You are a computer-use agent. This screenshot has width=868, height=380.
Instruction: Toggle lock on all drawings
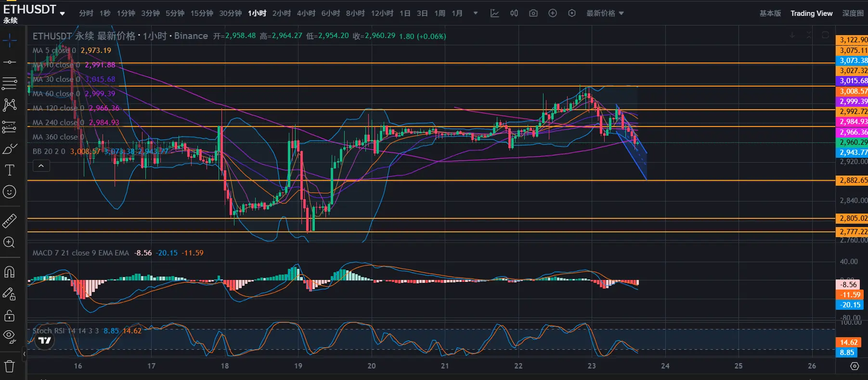(x=10, y=316)
